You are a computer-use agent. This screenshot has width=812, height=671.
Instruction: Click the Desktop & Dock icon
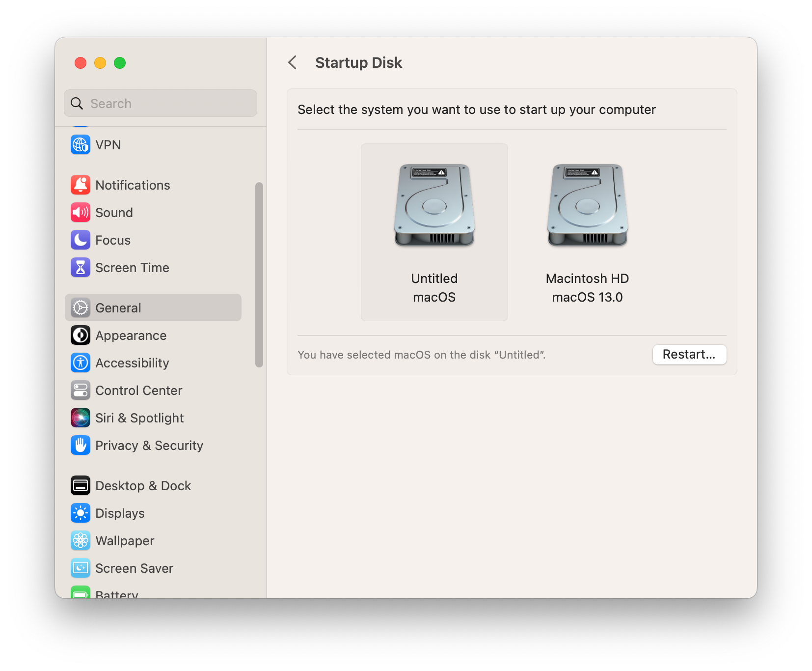pos(81,486)
